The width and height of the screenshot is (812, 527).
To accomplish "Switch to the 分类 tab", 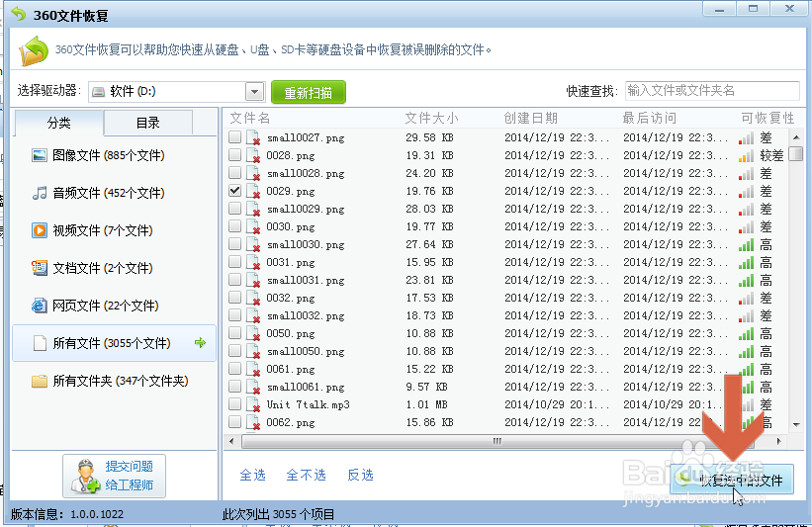I will [59, 123].
